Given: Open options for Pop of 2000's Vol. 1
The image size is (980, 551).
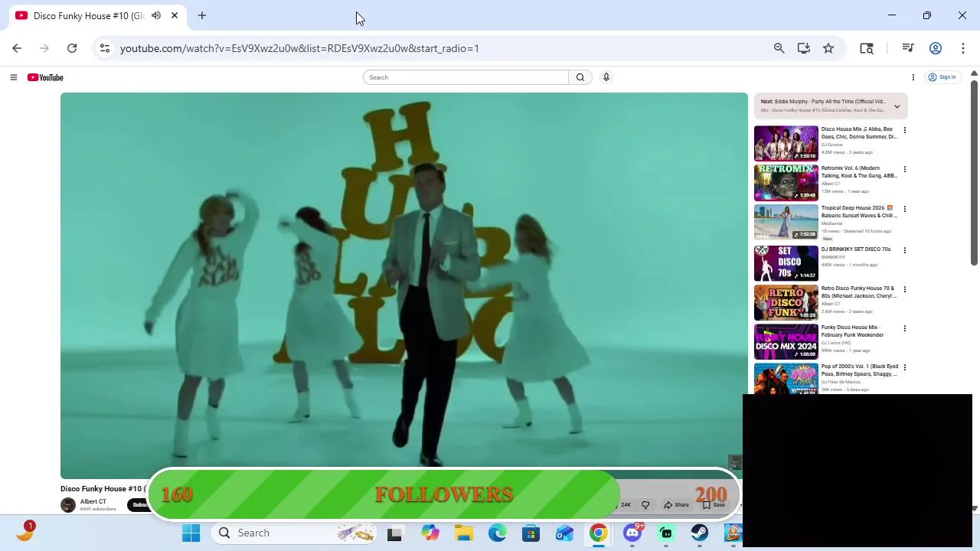Looking at the screenshot, I should coord(905,367).
